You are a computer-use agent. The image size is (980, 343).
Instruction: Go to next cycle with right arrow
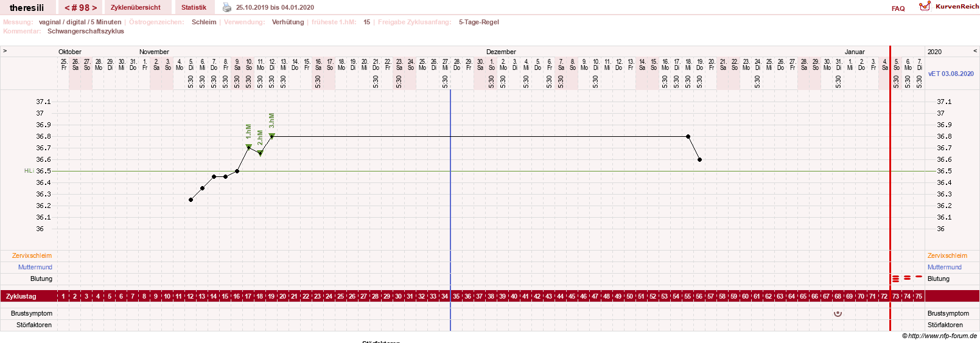(94, 8)
